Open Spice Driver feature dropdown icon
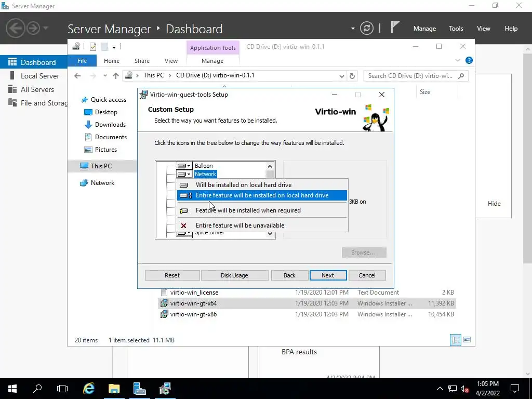This screenshot has width=532, height=399. (x=184, y=233)
